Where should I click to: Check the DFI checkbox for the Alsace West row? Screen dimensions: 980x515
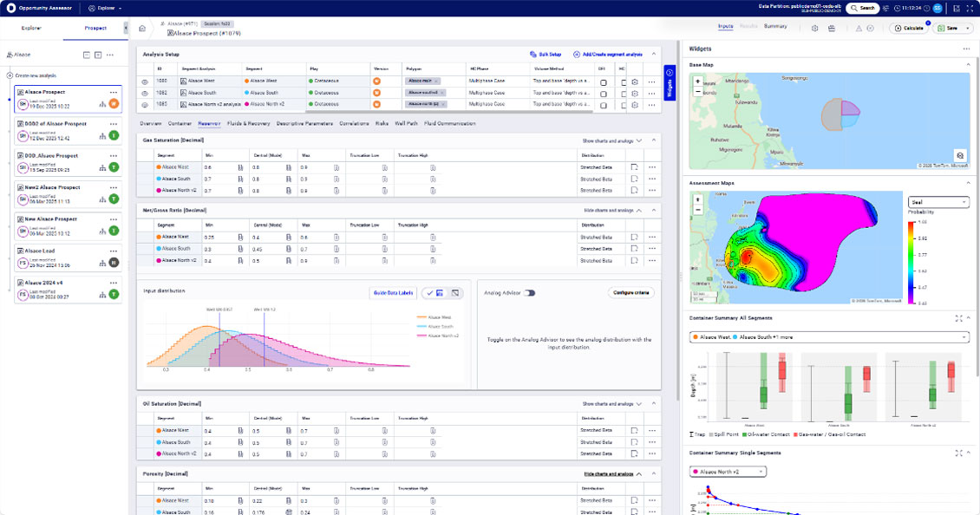(x=604, y=82)
